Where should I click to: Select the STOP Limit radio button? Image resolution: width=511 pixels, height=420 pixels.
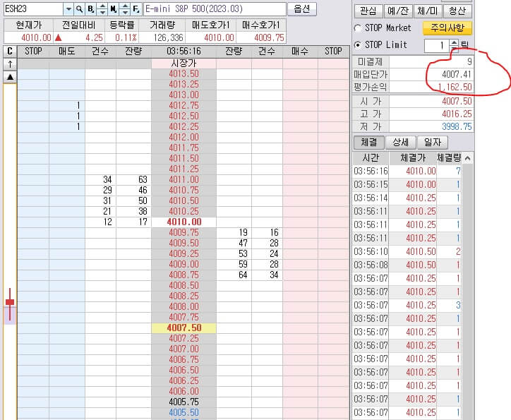tap(358, 44)
